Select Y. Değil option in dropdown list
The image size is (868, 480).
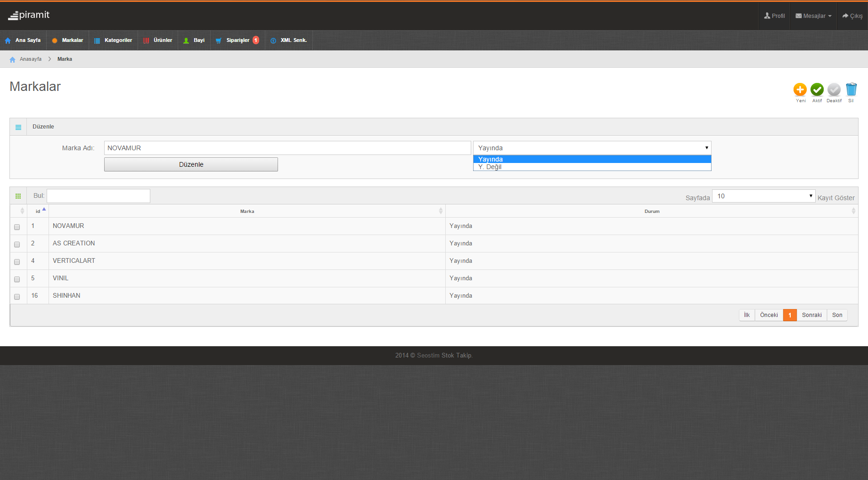[592, 167]
